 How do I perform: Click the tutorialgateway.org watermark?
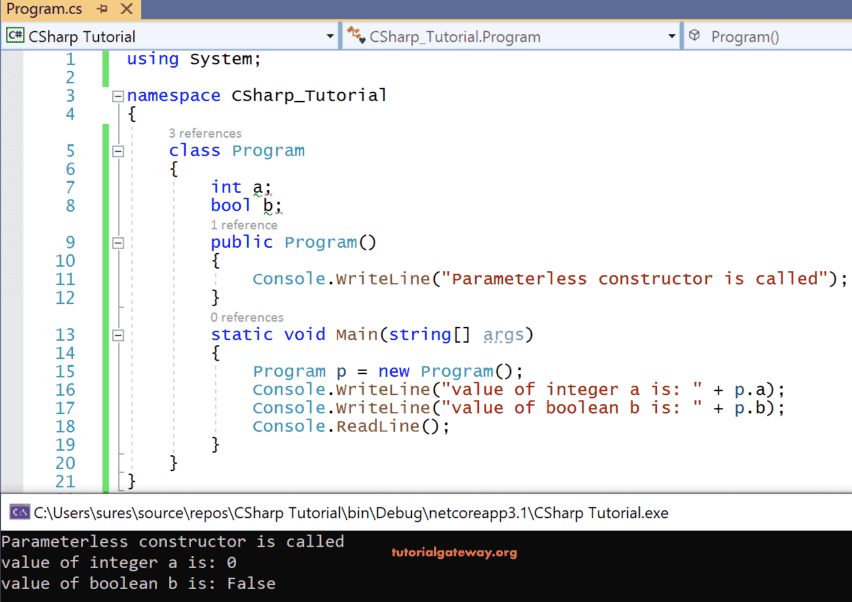click(x=454, y=552)
